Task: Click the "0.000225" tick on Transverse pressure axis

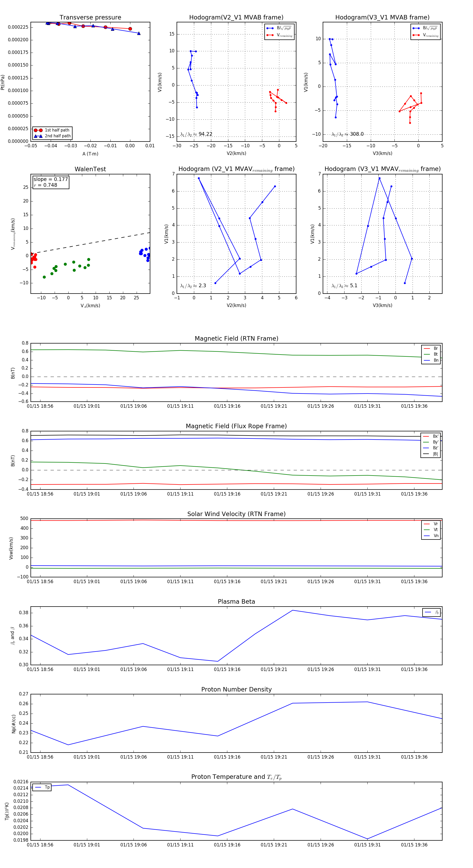Action: click(18, 27)
